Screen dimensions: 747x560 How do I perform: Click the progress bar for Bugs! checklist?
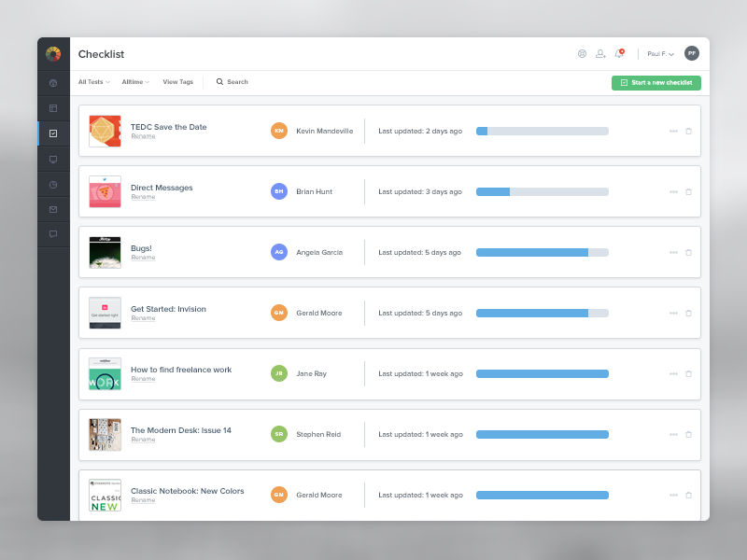click(542, 252)
